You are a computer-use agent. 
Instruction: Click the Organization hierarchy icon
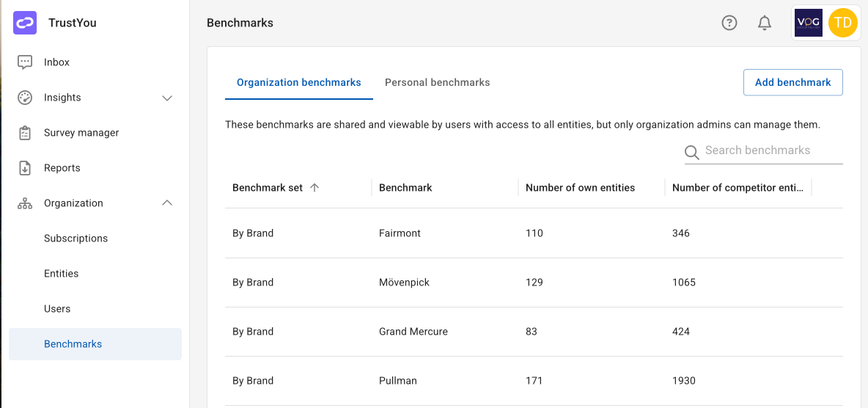[25, 203]
